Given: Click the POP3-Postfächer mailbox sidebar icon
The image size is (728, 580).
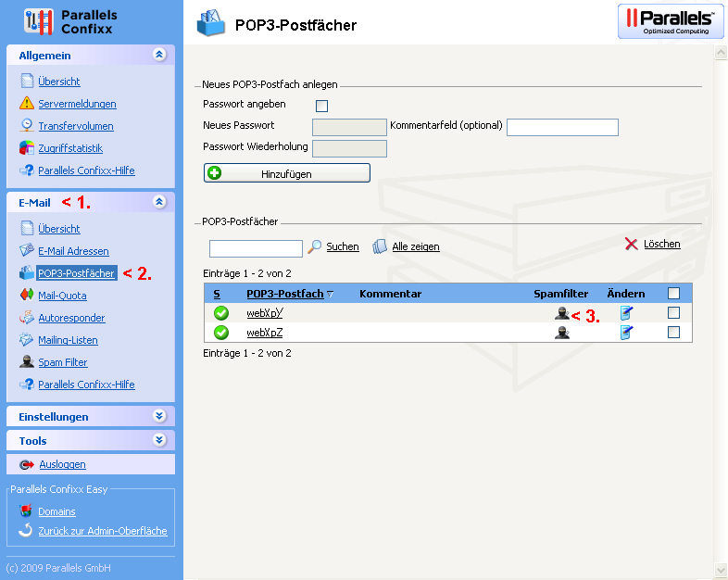Looking at the screenshot, I should tap(27, 272).
